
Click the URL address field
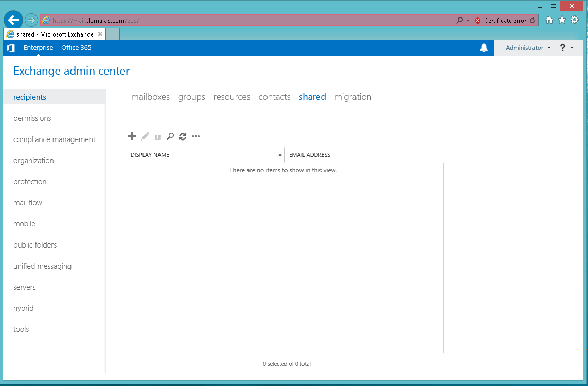pyautogui.click(x=247, y=20)
